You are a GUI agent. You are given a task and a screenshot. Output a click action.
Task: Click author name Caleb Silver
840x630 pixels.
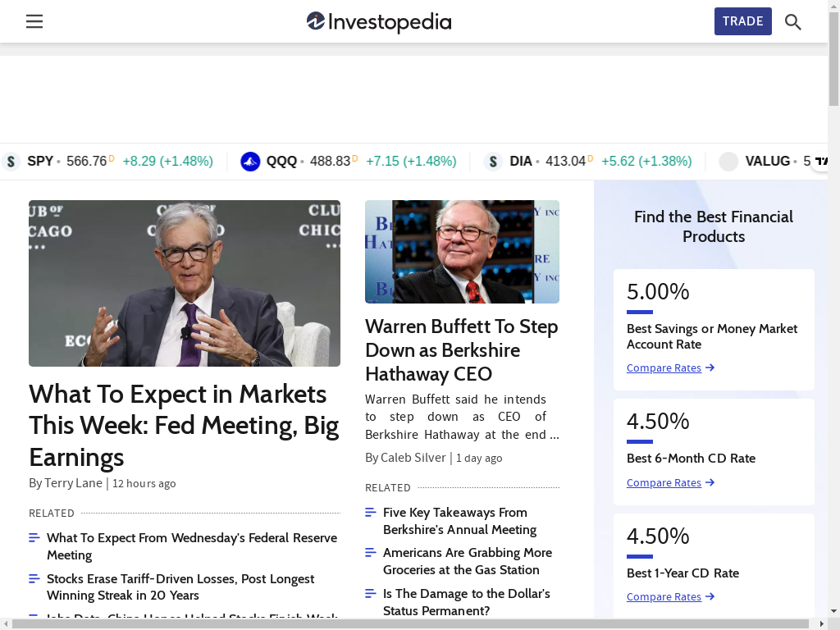(x=413, y=458)
